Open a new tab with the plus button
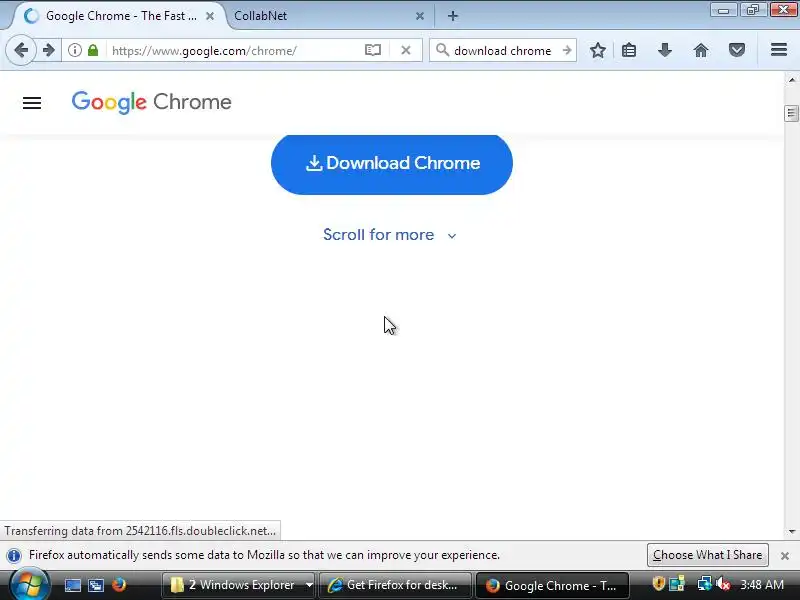This screenshot has height=600, width=800. point(453,16)
